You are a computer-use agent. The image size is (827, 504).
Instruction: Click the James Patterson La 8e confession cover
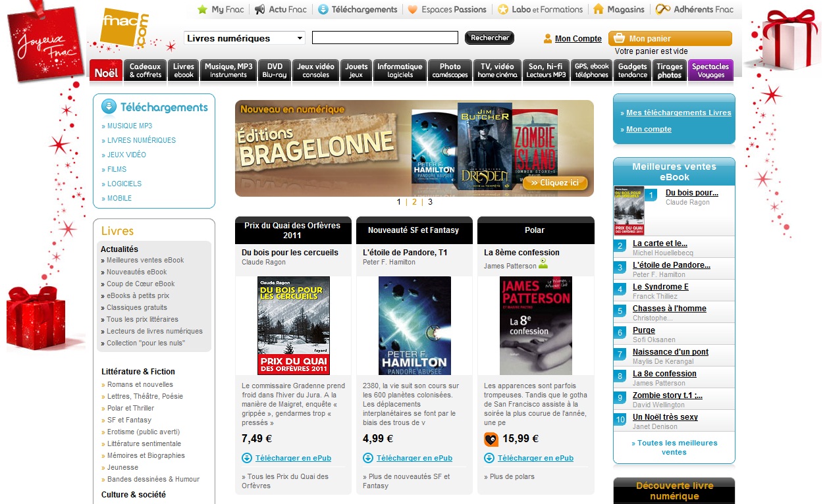click(536, 326)
